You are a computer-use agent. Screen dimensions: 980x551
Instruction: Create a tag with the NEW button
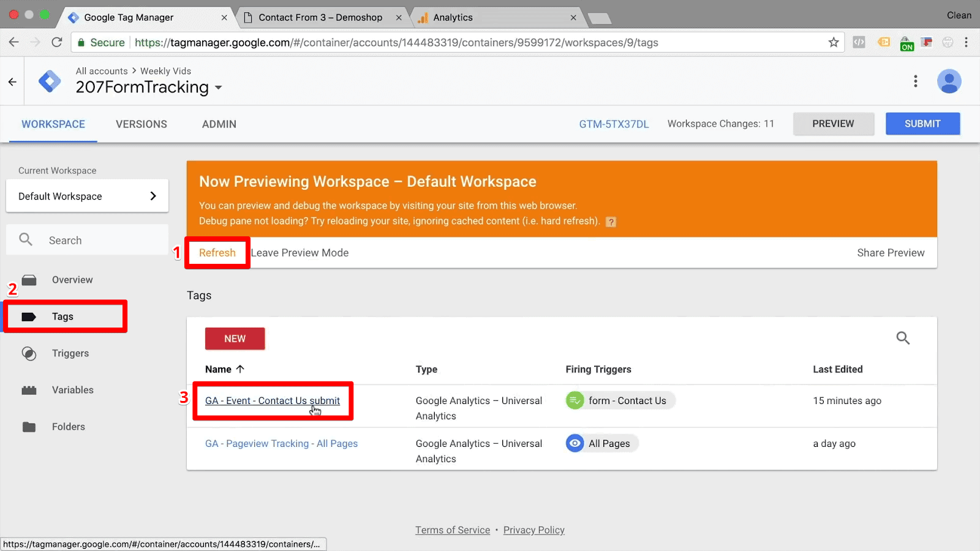coord(235,338)
